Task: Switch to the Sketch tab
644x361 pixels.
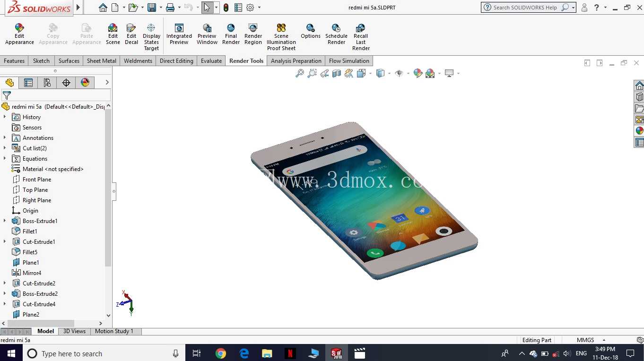Action: (41, 61)
